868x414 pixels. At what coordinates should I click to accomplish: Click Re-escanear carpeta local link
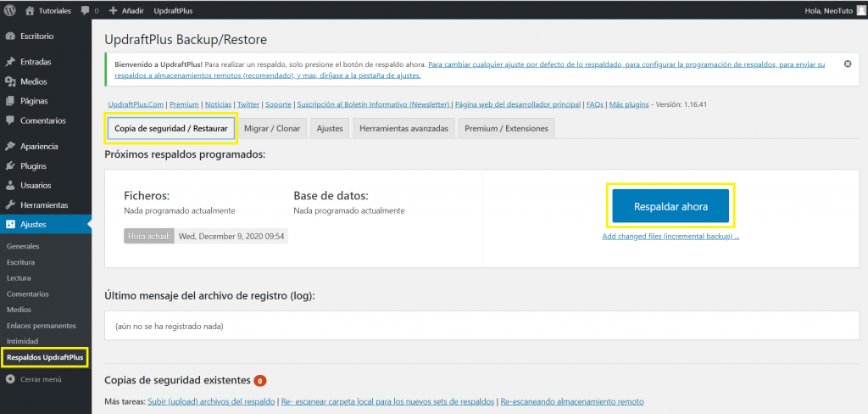(388, 401)
